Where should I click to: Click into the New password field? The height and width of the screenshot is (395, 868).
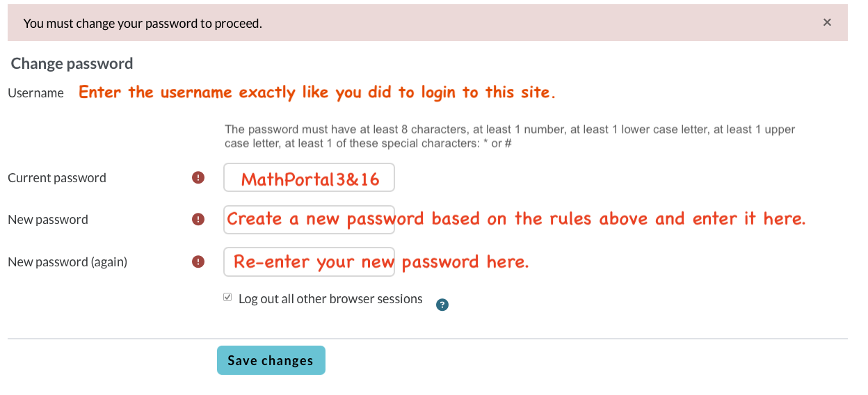click(x=309, y=220)
